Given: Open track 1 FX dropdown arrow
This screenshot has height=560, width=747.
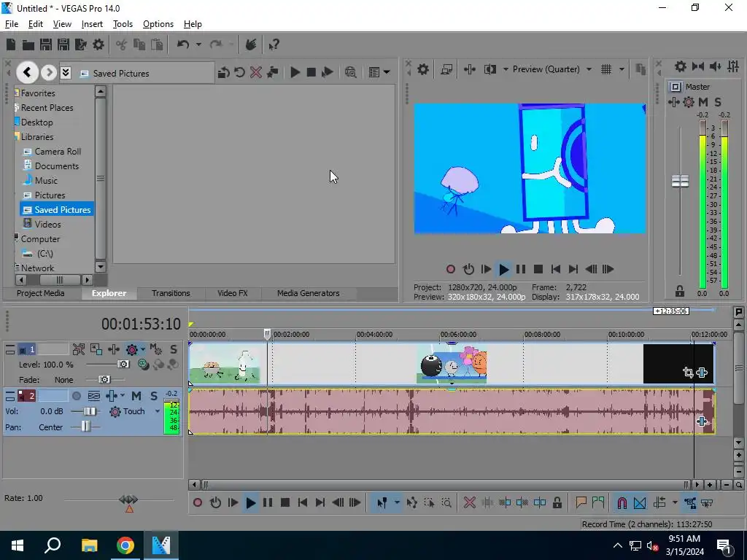Looking at the screenshot, I should (x=142, y=349).
